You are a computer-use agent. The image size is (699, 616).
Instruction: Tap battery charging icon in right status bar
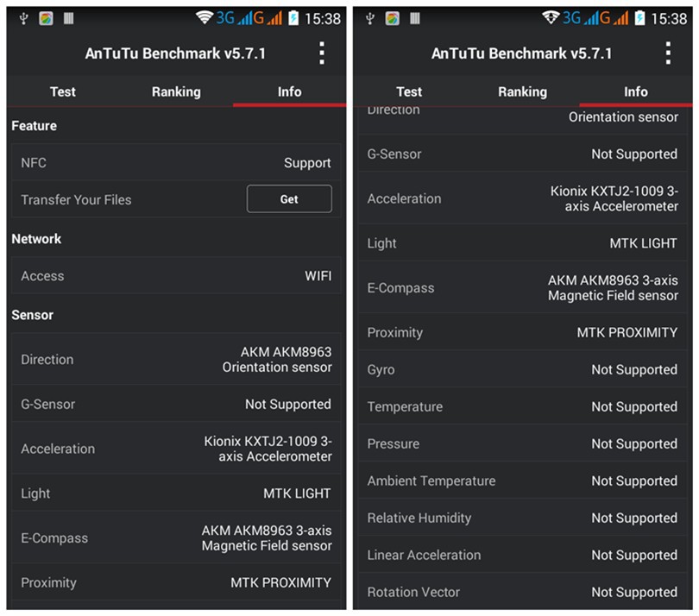[x=639, y=18]
